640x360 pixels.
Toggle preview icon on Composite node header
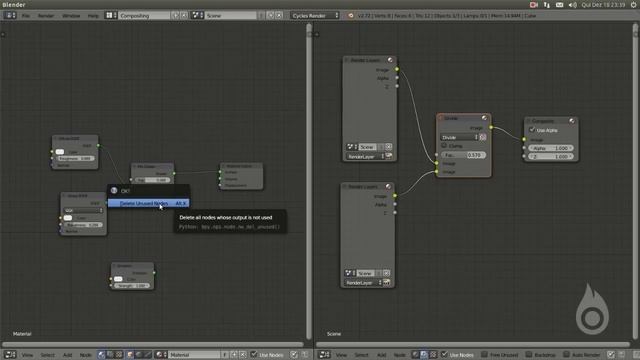click(572, 121)
